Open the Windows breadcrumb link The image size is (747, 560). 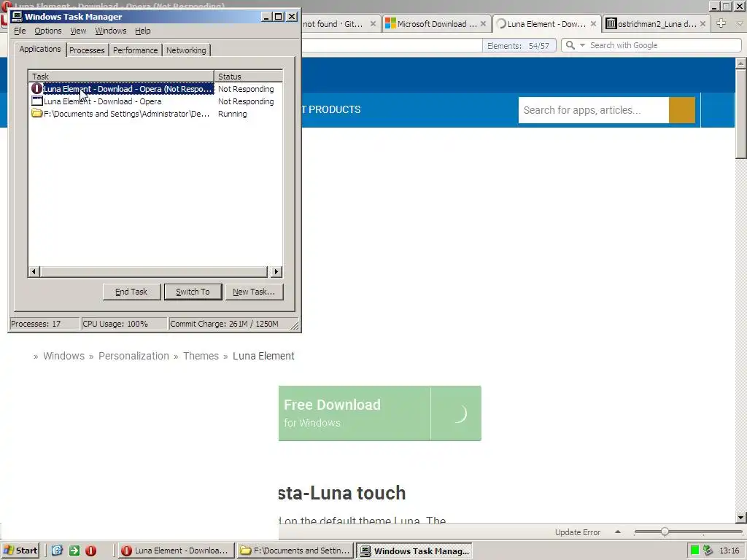(64, 356)
